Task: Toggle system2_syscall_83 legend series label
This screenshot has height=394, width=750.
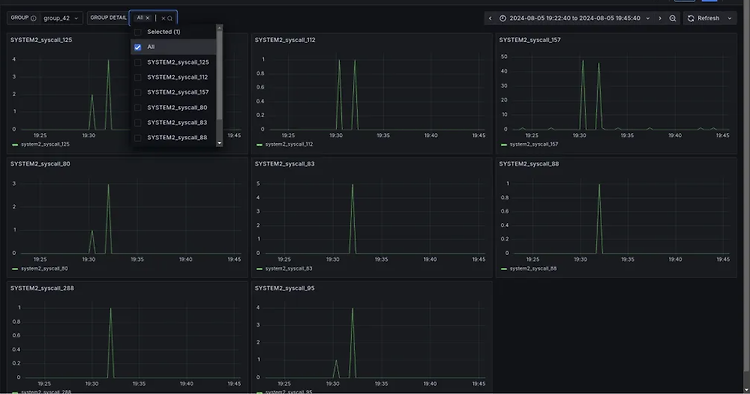Action: pos(289,269)
